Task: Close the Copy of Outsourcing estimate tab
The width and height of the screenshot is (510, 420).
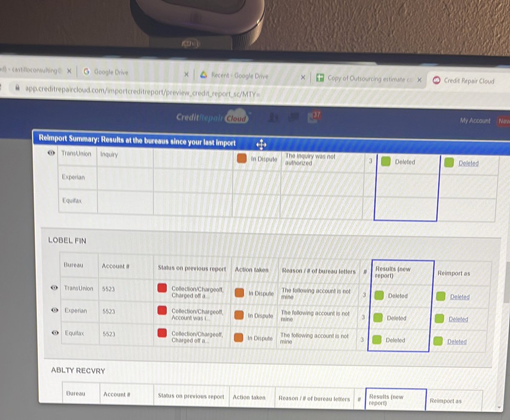Action: (419, 79)
